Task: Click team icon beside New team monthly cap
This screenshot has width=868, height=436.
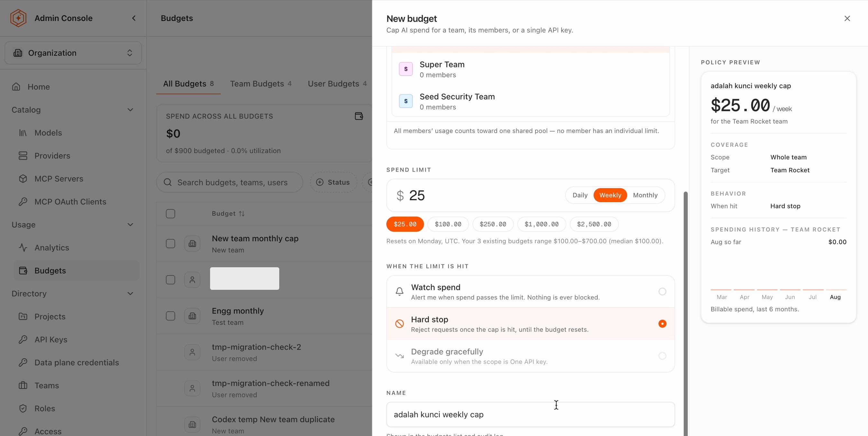Action: tap(192, 243)
